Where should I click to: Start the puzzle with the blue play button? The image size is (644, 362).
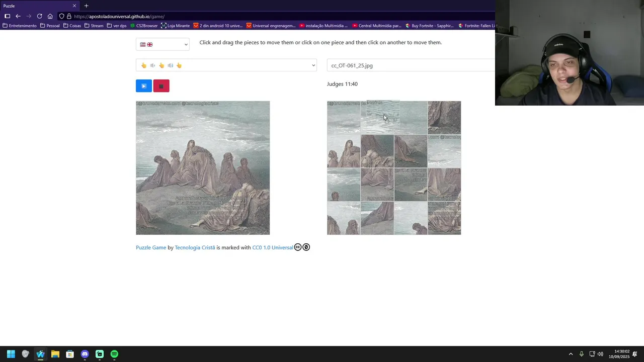[143, 86]
